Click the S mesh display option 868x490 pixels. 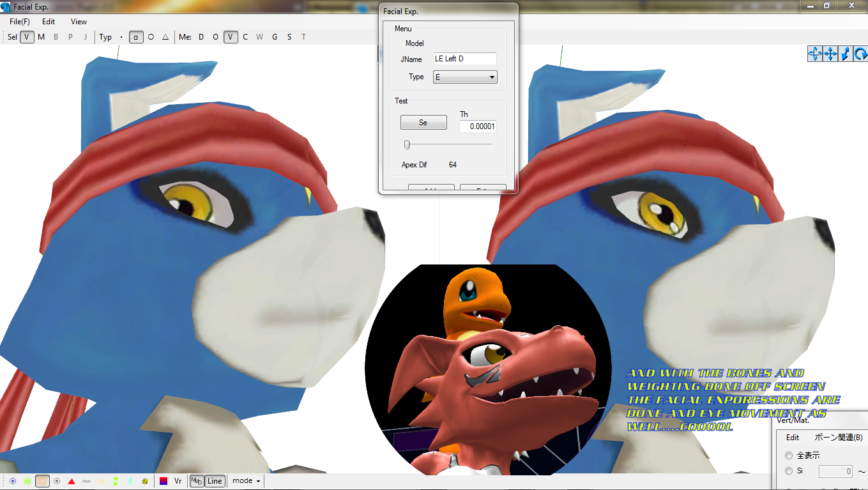(289, 37)
